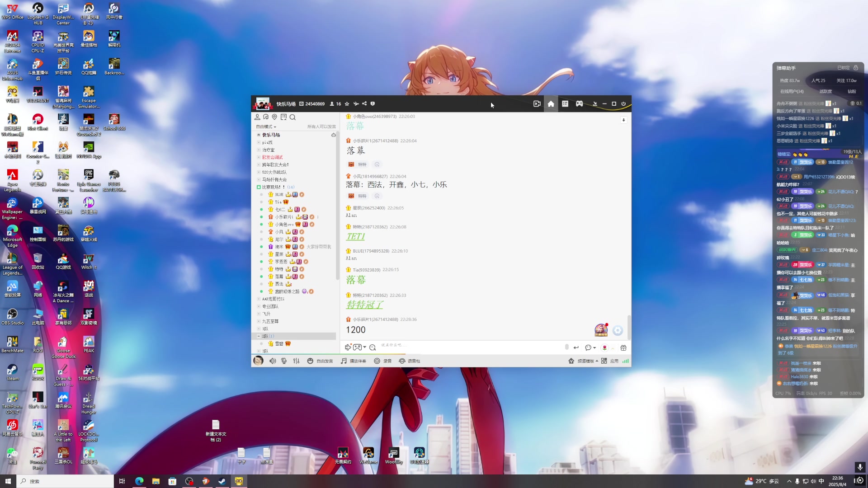Click the game promo thumbnail in chat corner
The width and height of the screenshot is (868, 488).
click(601, 330)
